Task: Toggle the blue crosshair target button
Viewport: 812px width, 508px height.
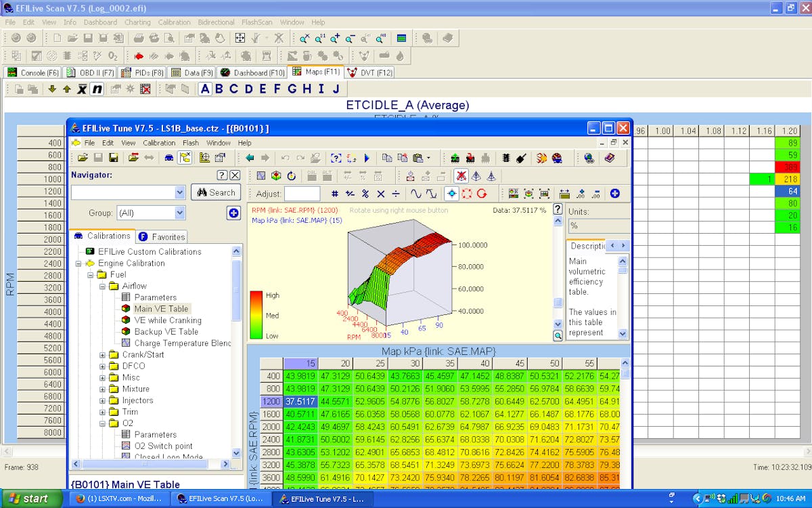Action: click(451, 194)
